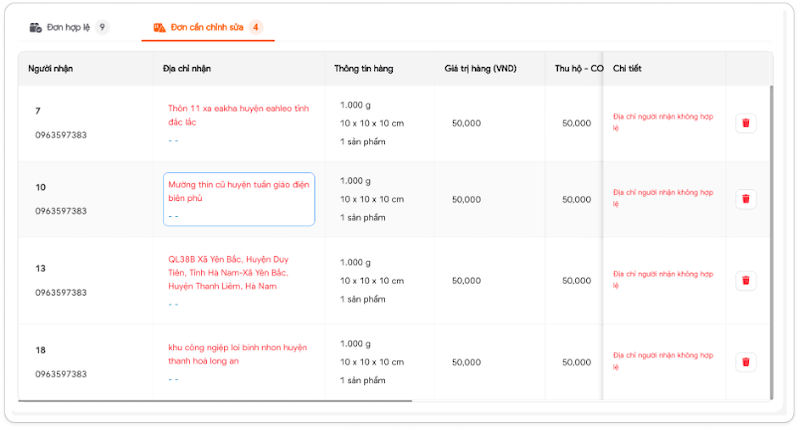Edit the Mường thín address field

[x=238, y=192]
